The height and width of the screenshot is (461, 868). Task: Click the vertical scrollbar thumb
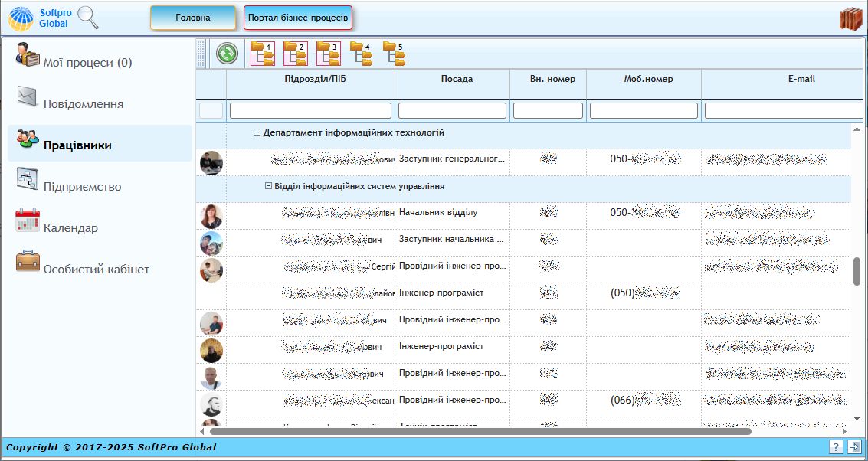(x=857, y=271)
